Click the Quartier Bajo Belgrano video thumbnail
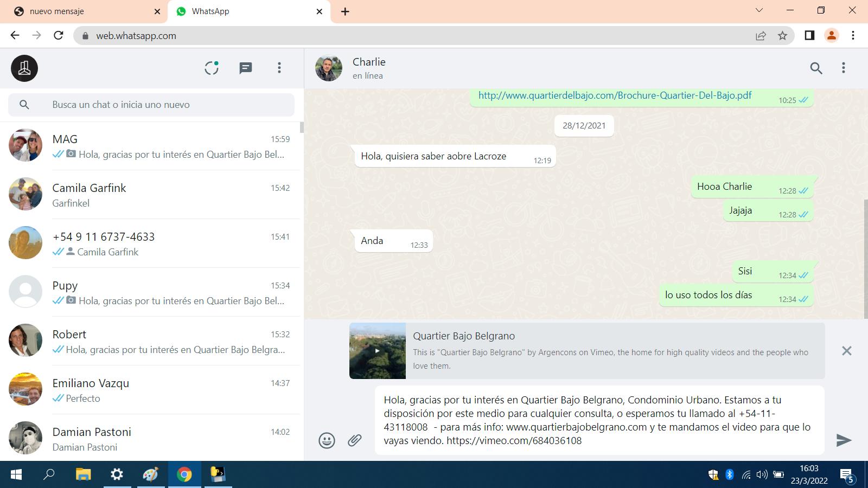Image resolution: width=868 pixels, height=488 pixels. 378,351
